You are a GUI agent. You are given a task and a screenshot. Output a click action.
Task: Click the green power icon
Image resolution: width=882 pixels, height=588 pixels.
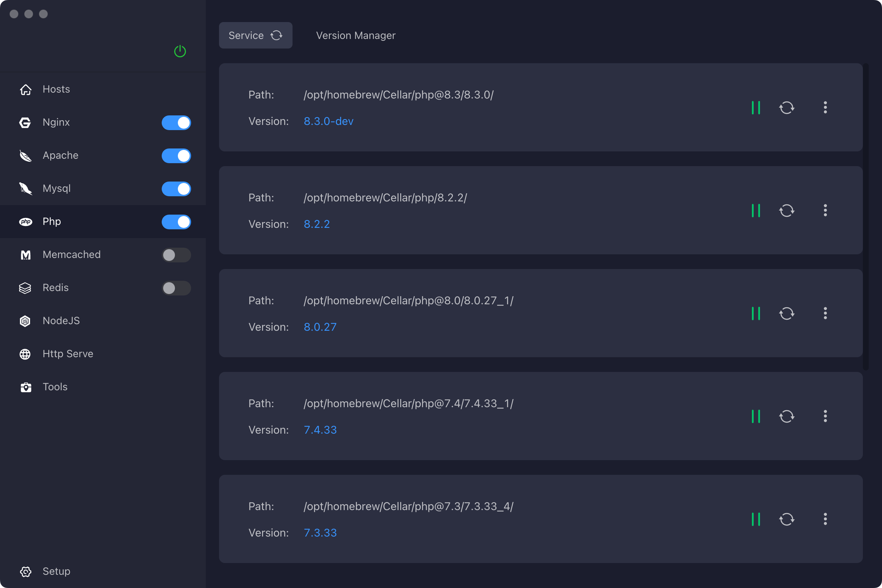[180, 51]
